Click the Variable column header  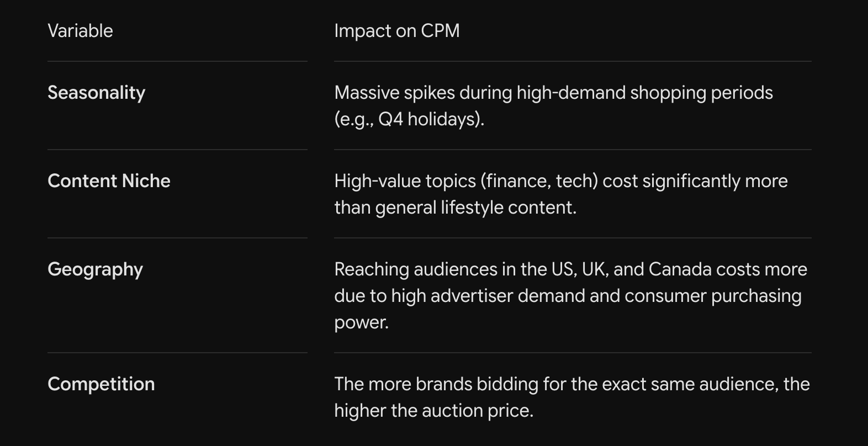click(80, 31)
